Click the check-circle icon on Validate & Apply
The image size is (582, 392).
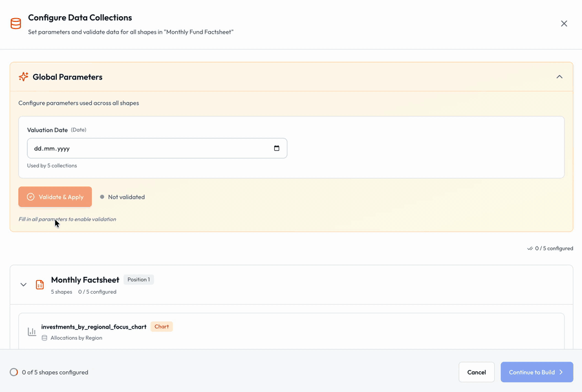tap(31, 197)
